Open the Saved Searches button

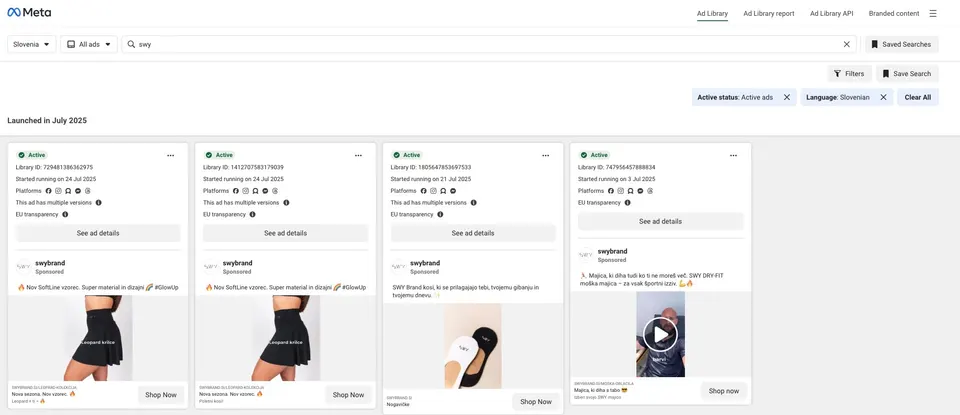pyautogui.click(x=901, y=44)
